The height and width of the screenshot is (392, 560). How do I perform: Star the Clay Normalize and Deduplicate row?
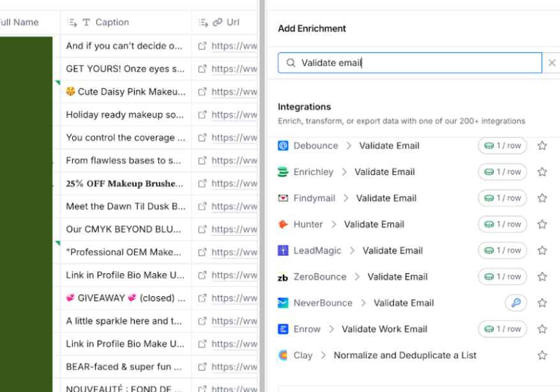pos(542,355)
